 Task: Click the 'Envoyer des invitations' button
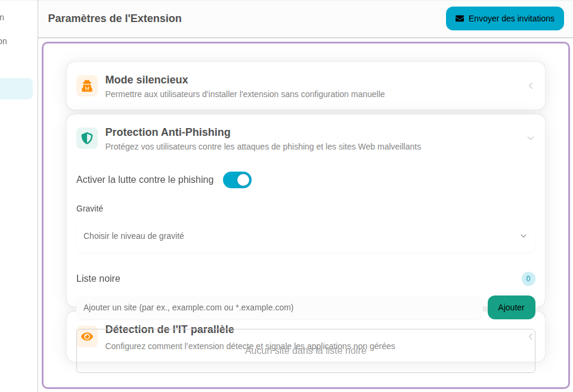click(504, 18)
